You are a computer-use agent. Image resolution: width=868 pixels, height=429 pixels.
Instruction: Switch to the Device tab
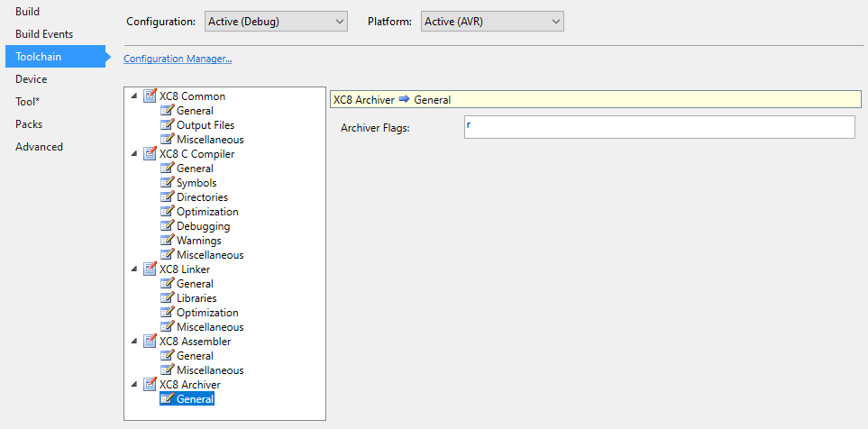point(31,79)
